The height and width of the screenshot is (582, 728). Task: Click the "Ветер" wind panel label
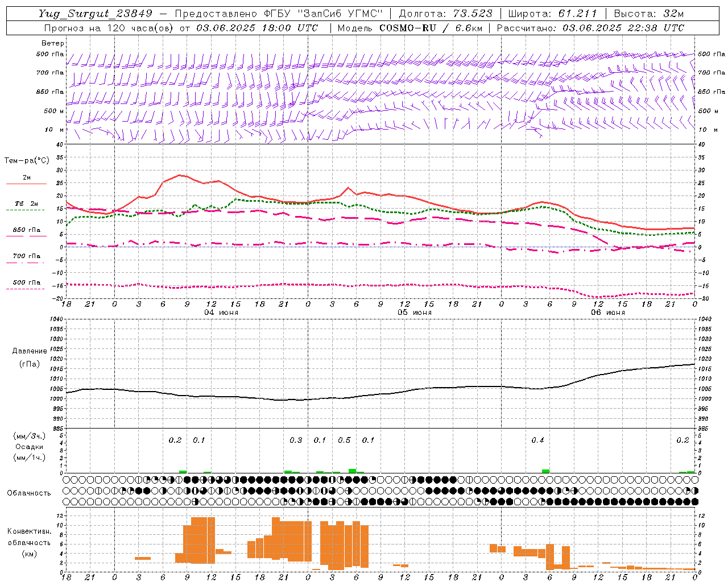pyautogui.click(x=53, y=43)
